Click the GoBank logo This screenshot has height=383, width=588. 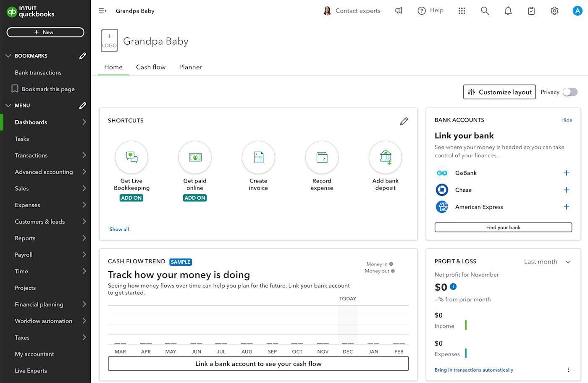(x=442, y=173)
